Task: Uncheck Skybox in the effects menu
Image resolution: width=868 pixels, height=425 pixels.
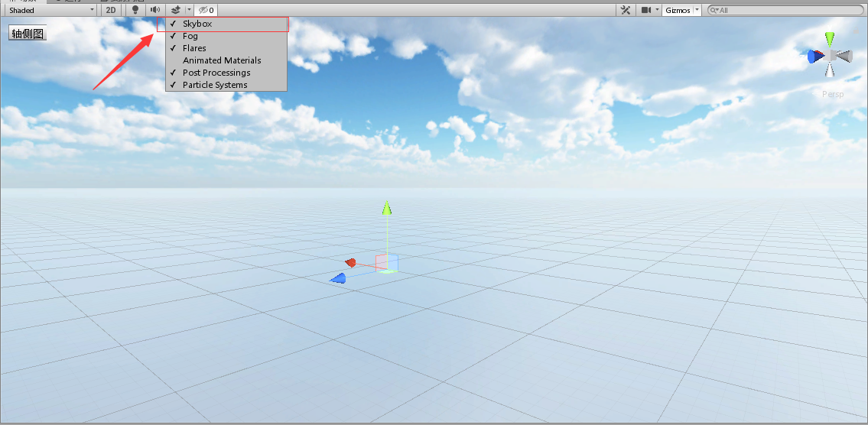Action: coord(226,24)
